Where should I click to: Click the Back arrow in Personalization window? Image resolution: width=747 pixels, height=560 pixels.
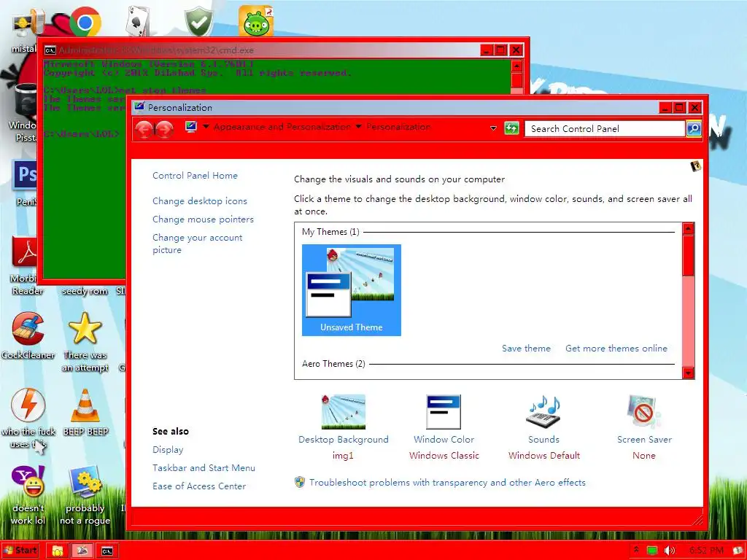(145, 128)
